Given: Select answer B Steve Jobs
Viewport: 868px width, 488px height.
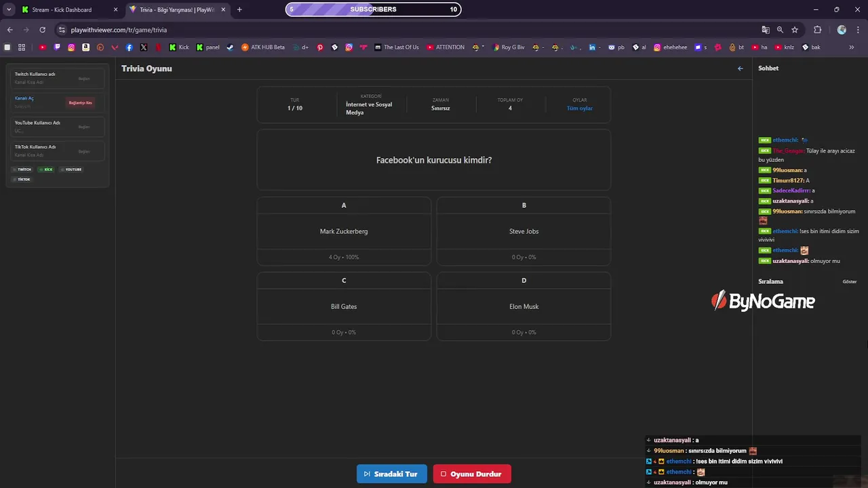Looking at the screenshot, I should tap(524, 231).
